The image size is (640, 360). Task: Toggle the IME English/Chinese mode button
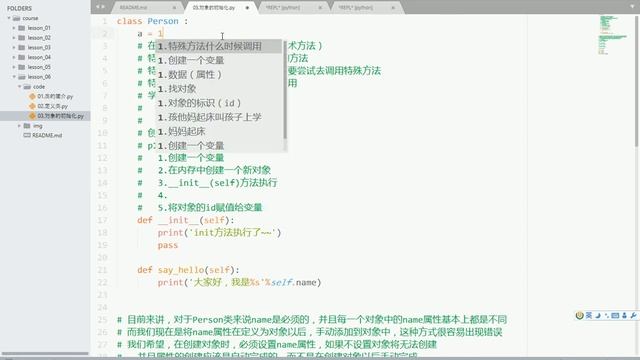click(x=589, y=316)
